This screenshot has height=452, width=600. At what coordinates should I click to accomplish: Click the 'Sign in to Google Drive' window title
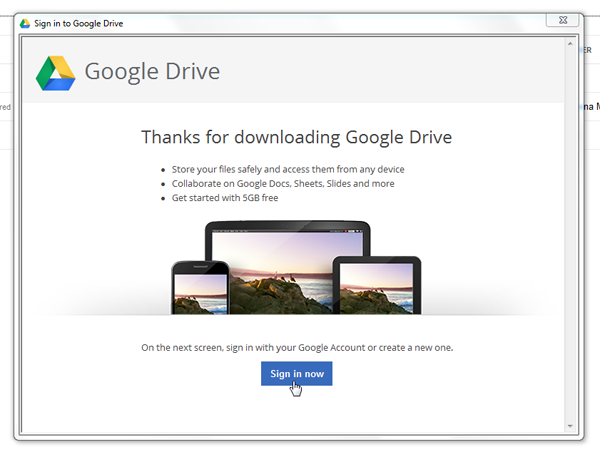tap(78, 23)
